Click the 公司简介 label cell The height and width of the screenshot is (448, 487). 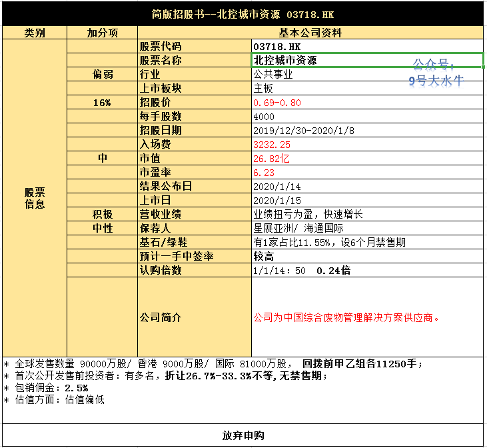(x=195, y=317)
